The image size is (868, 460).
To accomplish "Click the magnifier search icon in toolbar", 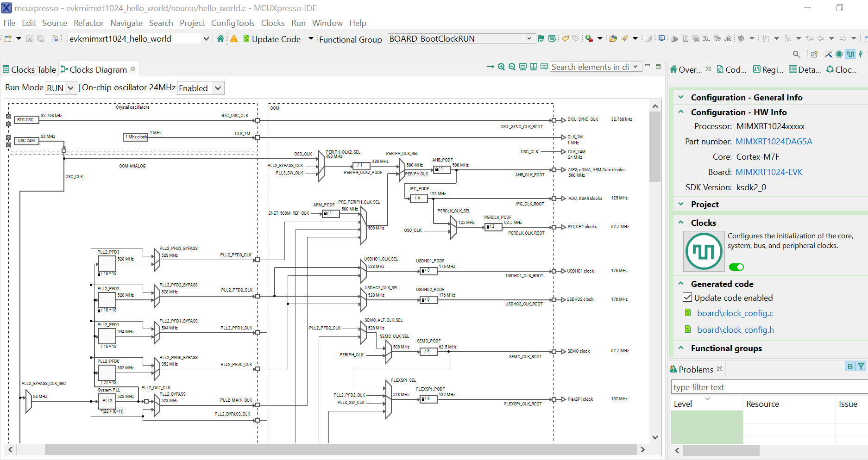I will 796,54.
